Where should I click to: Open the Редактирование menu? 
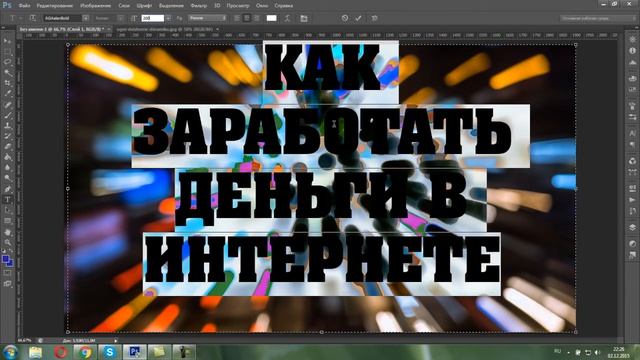click(x=55, y=6)
